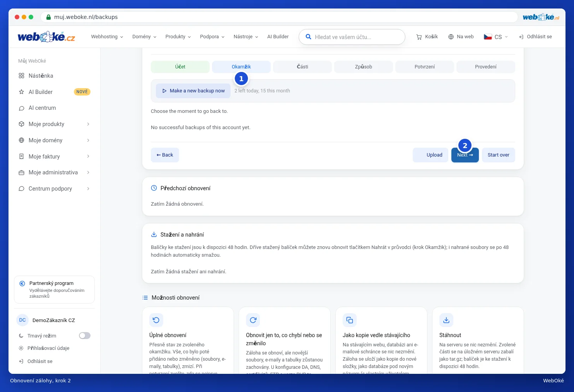
Task: Click AI Builder in top navigation
Action: (278, 37)
